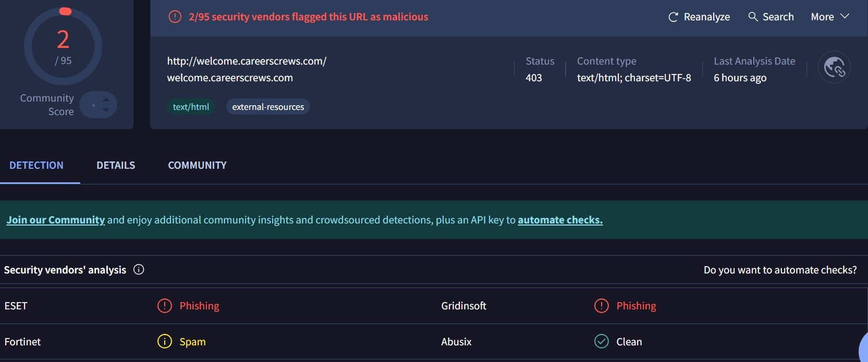This screenshot has height=362, width=868.
Task: Click the info icon beside Security vendors' analysis
Action: click(139, 269)
